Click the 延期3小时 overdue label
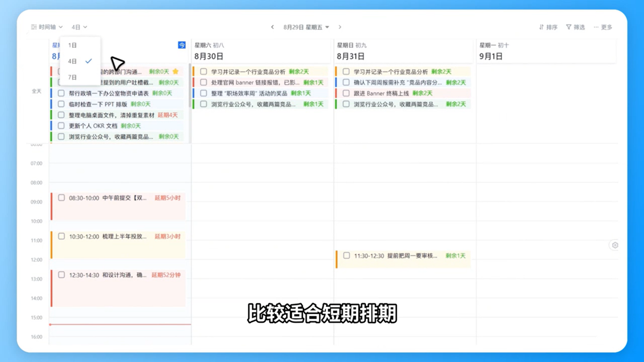This screenshot has height=362, width=644. click(x=167, y=236)
